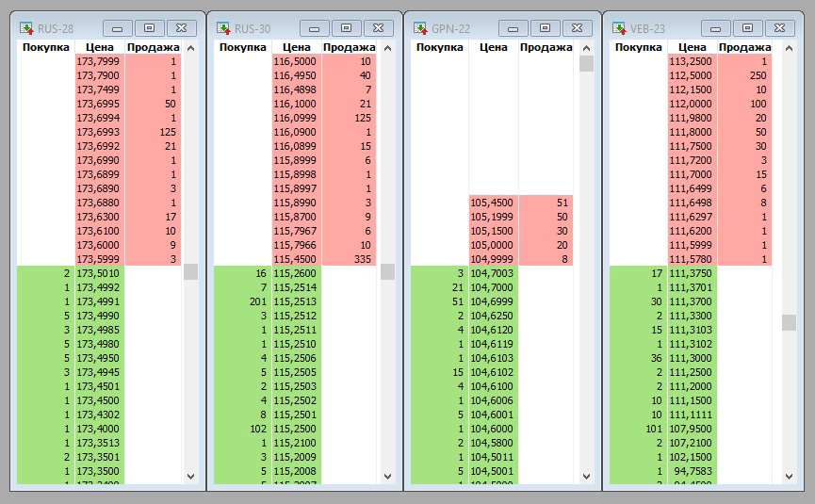Click scroll-down arrow in RUS-30 window
The image size is (815, 504).
388,477
